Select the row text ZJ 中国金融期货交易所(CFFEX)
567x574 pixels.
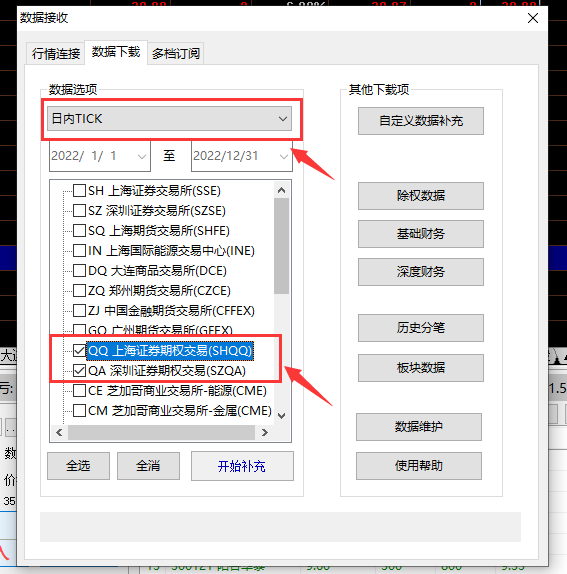point(171,310)
